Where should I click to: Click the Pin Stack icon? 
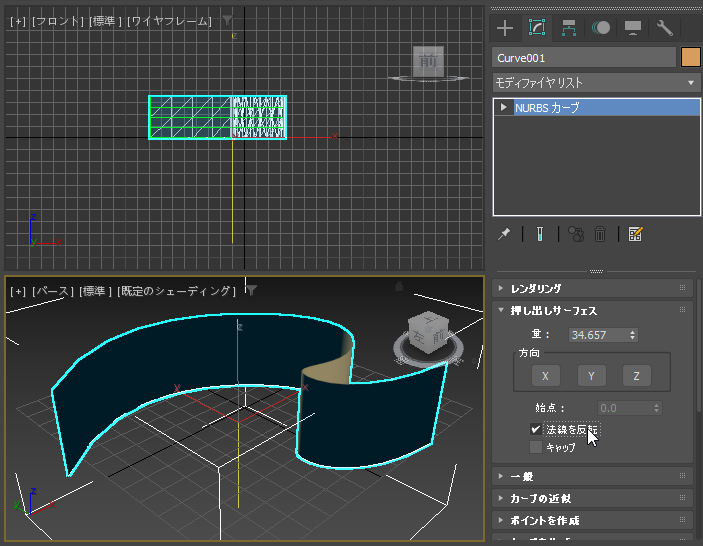[504, 234]
